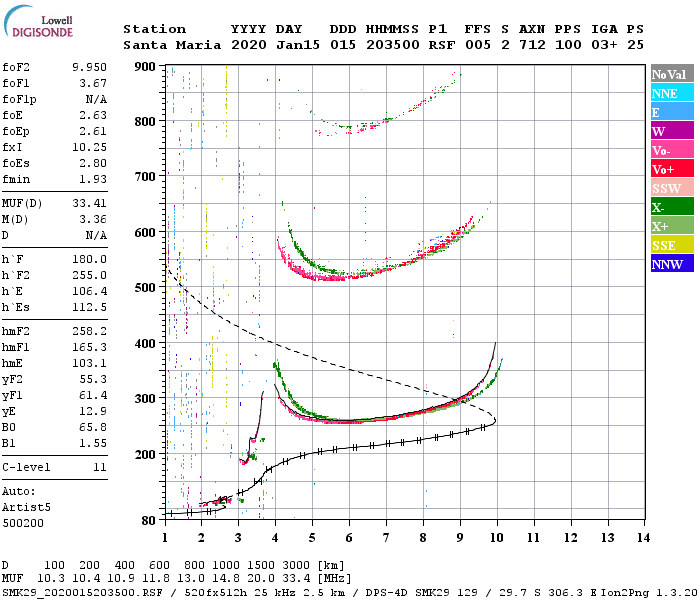Select the Vo- legend swatch

tap(672, 150)
